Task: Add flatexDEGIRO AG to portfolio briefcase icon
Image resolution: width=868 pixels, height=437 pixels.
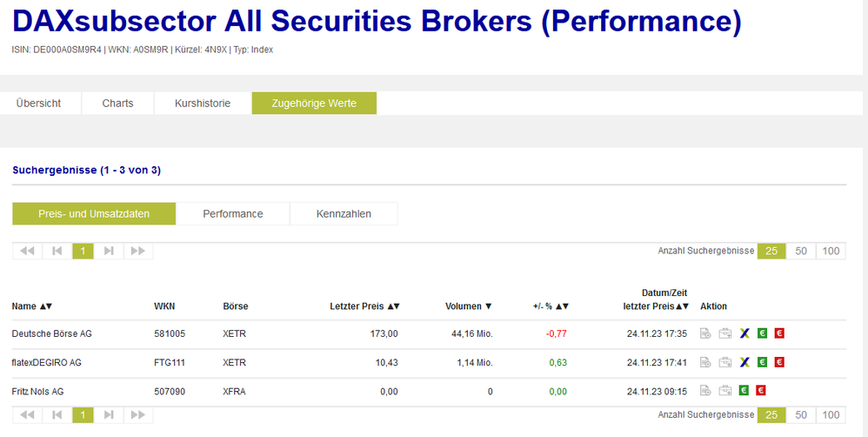Action: click(725, 362)
